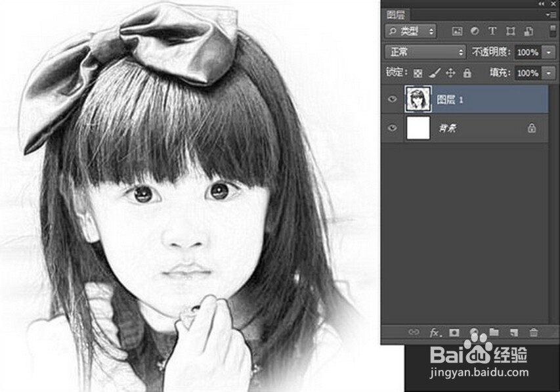Viewport: 560px width, 392px height.
Task: Lock position move icon
Action: [x=451, y=74]
